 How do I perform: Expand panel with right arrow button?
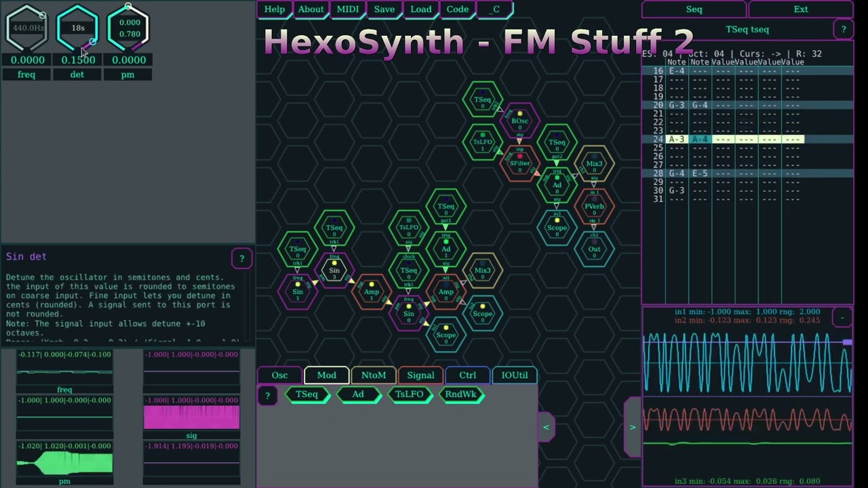(x=632, y=427)
